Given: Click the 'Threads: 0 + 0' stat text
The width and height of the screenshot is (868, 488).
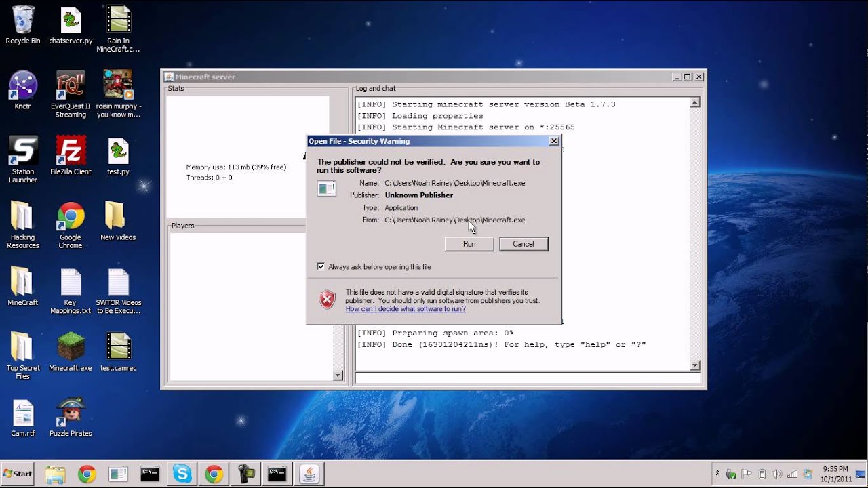Looking at the screenshot, I should pos(209,178).
